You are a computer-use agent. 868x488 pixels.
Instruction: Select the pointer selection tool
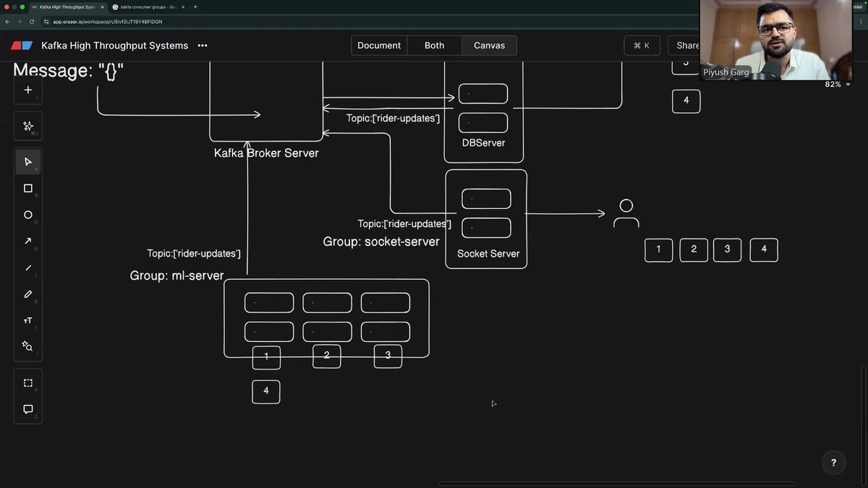[x=28, y=162]
